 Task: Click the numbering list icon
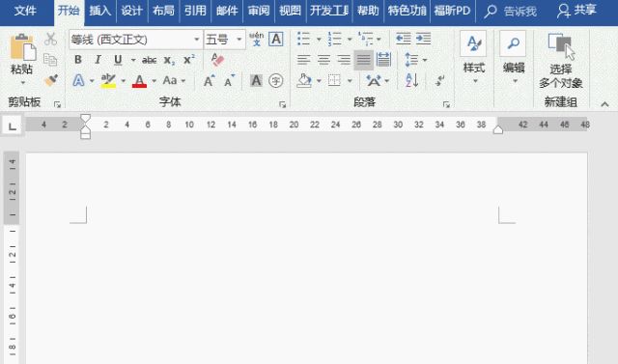coord(335,39)
